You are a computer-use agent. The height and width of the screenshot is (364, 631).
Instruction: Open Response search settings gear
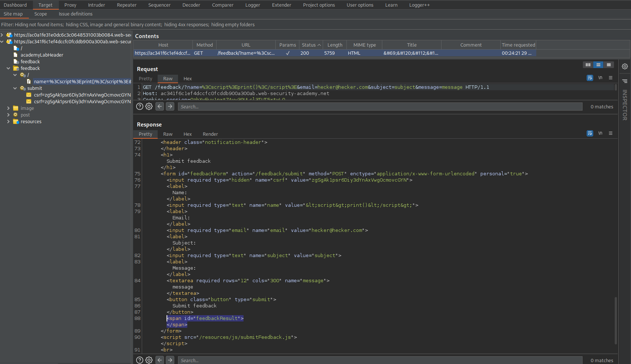pos(149,360)
